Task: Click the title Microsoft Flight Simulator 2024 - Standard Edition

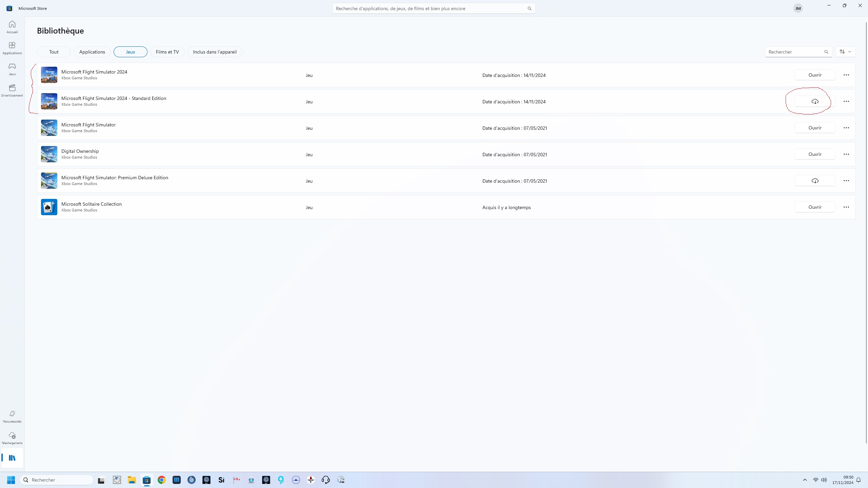Action: click(x=114, y=98)
